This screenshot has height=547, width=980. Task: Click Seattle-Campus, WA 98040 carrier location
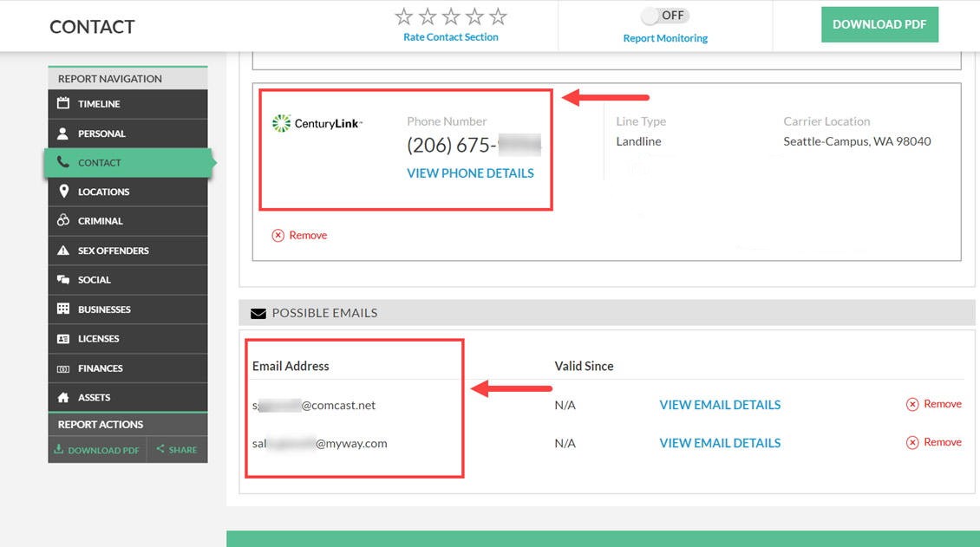(x=857, y=141)
